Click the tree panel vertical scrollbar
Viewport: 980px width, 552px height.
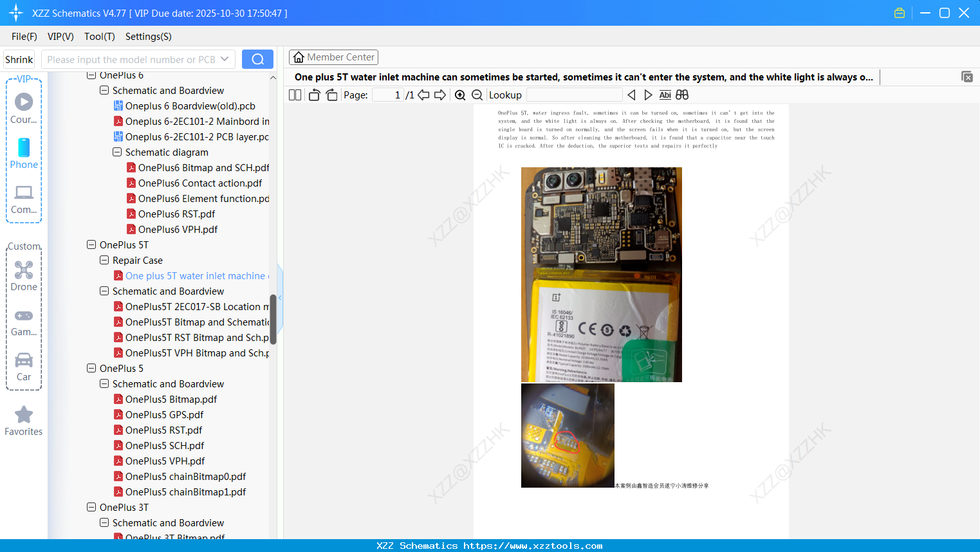[273, 320]
